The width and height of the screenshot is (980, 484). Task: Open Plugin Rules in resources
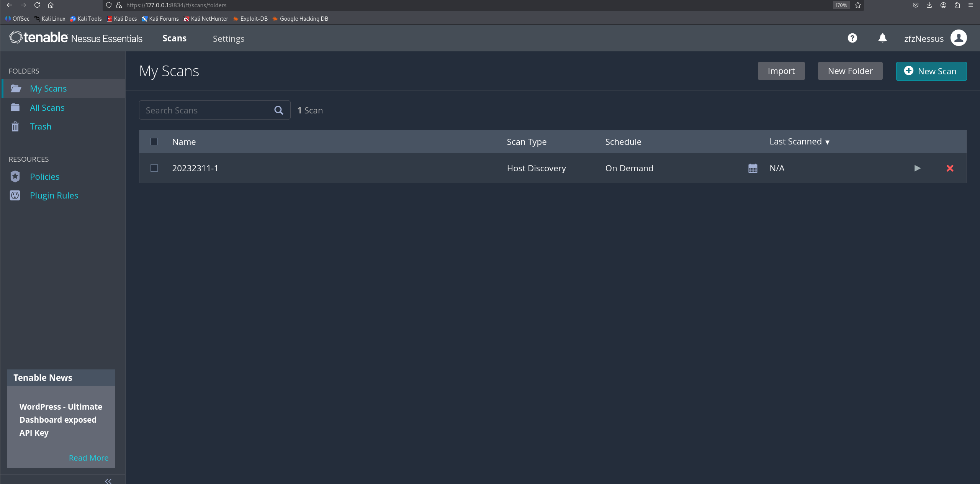pos(54,195)
